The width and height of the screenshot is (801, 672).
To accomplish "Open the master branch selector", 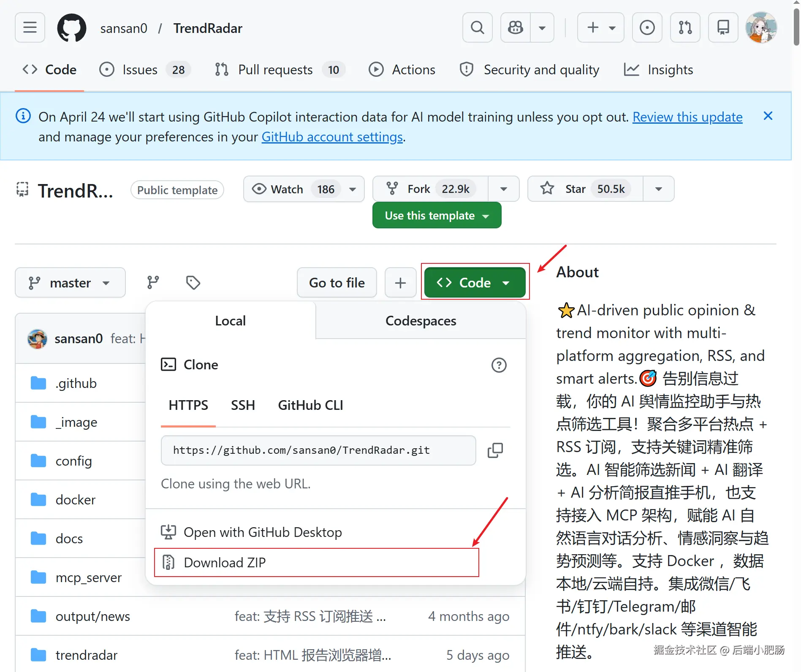I will 70,282.
